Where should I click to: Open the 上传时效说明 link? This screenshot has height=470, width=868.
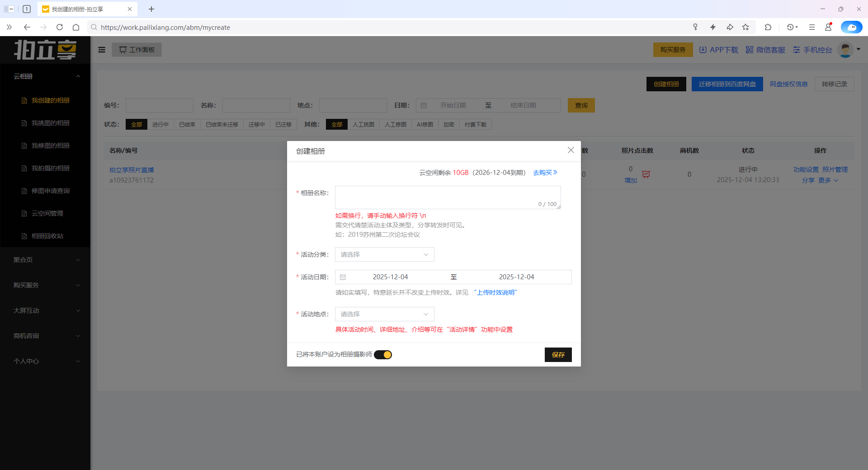tap(496, 292)
